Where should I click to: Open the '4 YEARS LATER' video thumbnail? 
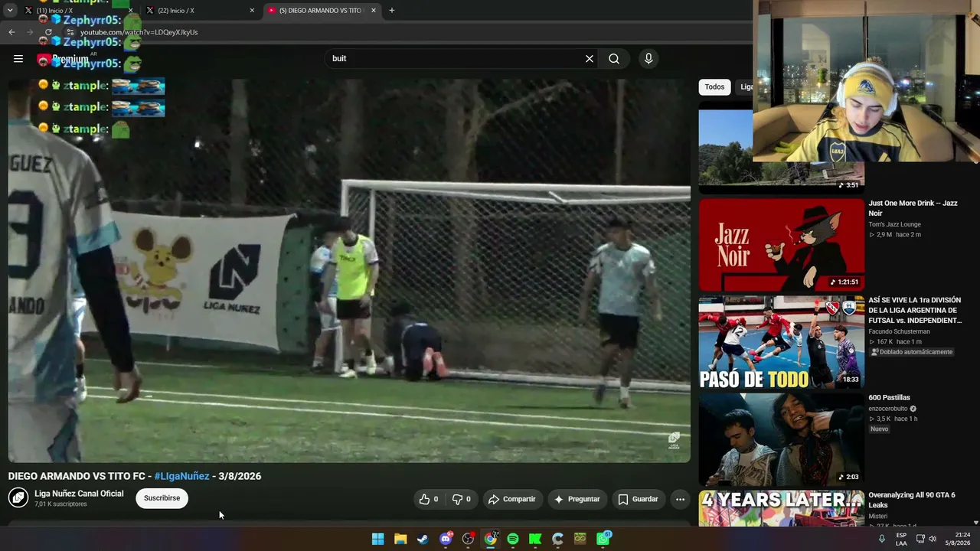(782, 509)
